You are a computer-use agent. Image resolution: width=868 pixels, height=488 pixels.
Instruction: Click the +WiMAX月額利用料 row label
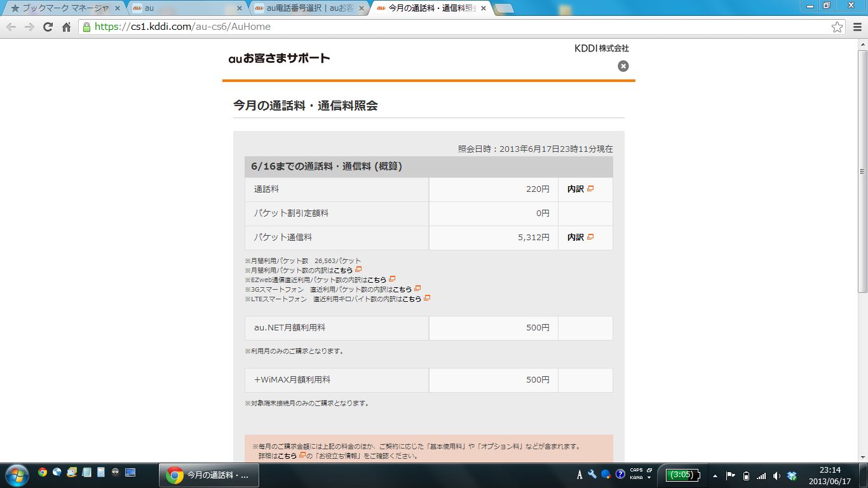click(292, 380)
